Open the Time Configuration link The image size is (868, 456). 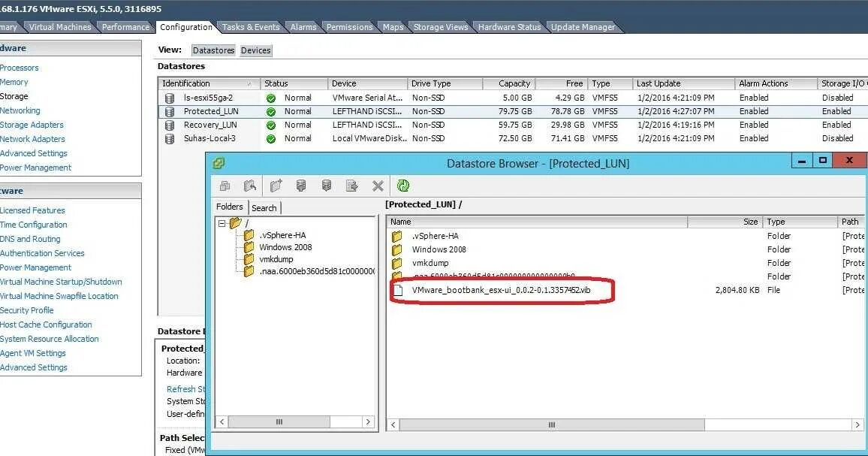point(33,225)
